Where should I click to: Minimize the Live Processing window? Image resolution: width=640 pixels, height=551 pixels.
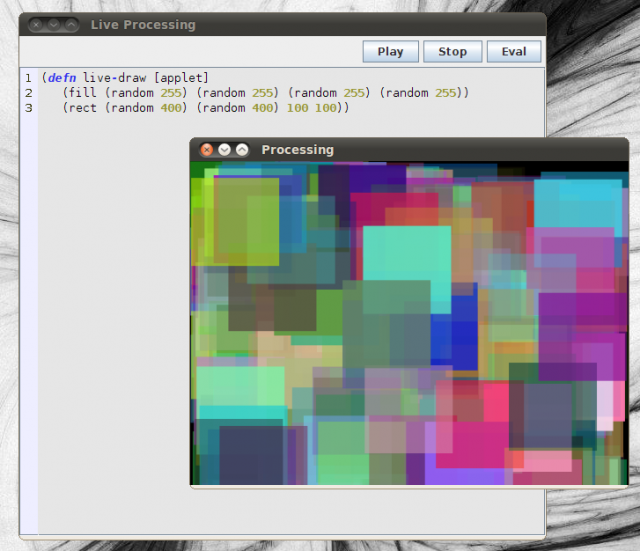click(53, 25)
